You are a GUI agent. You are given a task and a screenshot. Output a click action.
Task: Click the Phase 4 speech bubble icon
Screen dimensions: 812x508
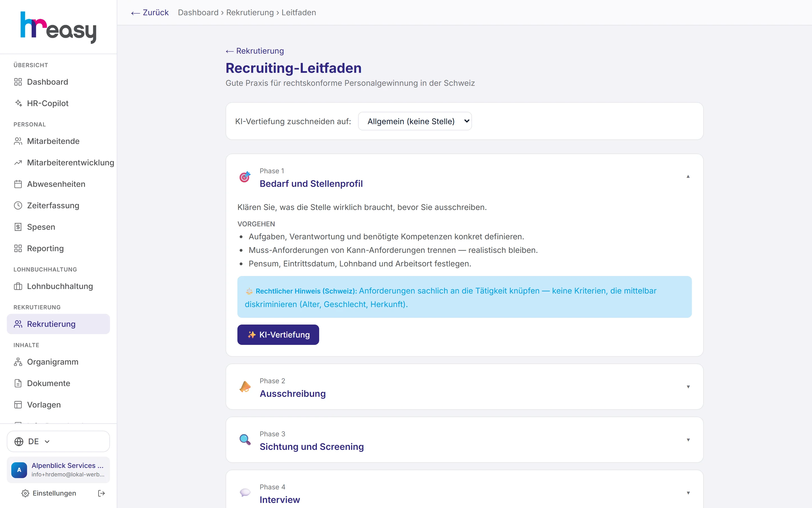[245, 492]
